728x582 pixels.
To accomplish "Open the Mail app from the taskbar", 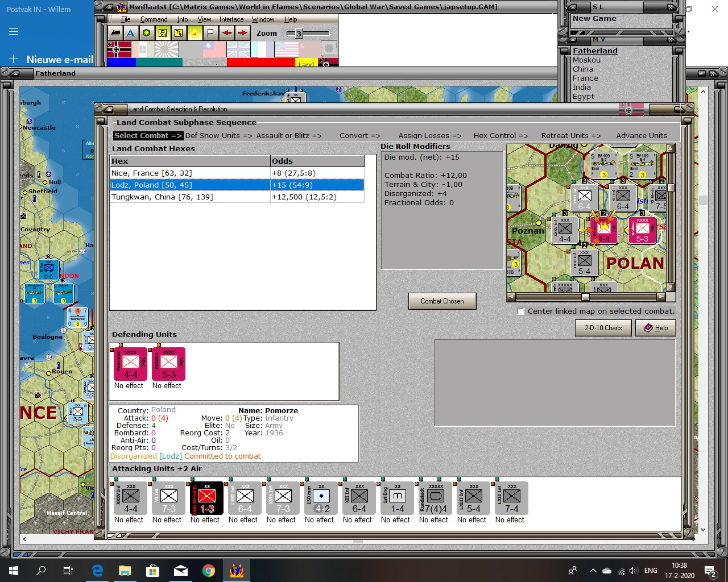I will 181,571.
